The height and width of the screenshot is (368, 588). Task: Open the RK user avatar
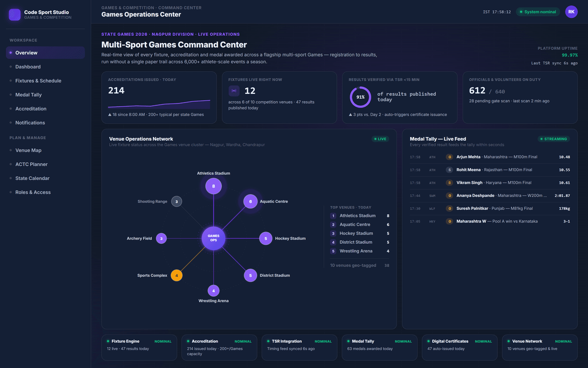click(571, 12)
